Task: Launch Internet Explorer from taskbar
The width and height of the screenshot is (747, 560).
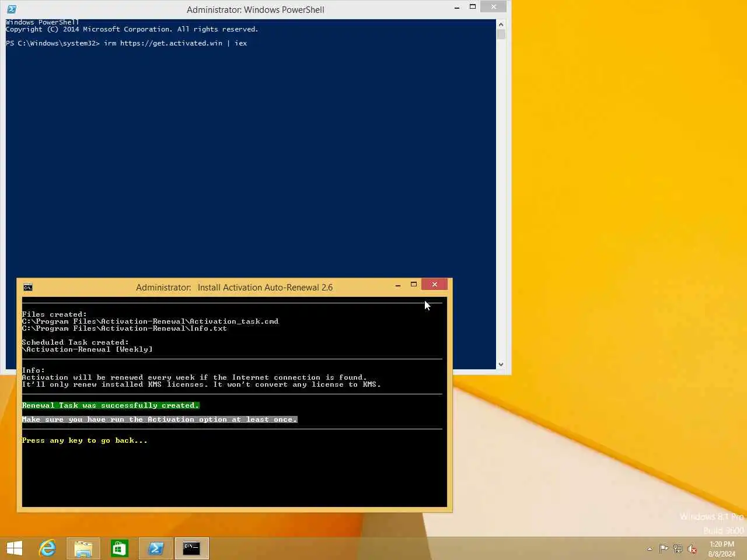Action: click(x=47, y=548)
